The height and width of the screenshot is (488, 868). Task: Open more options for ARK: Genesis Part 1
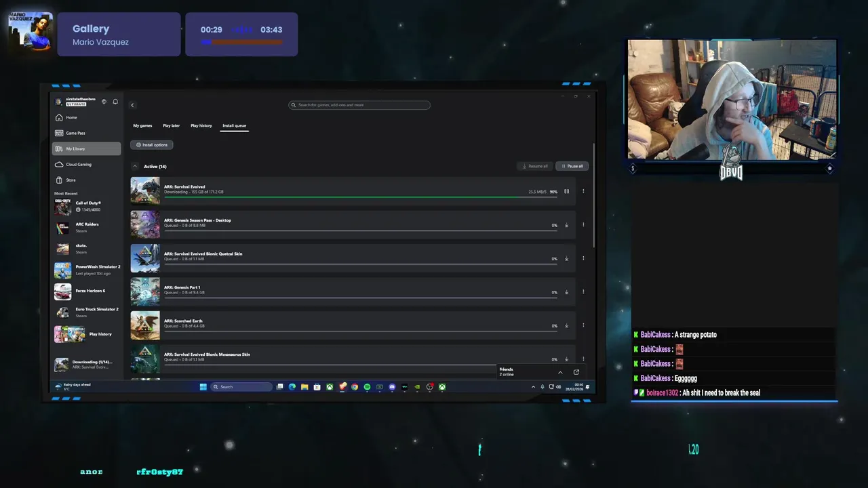(x=583, y=292)
